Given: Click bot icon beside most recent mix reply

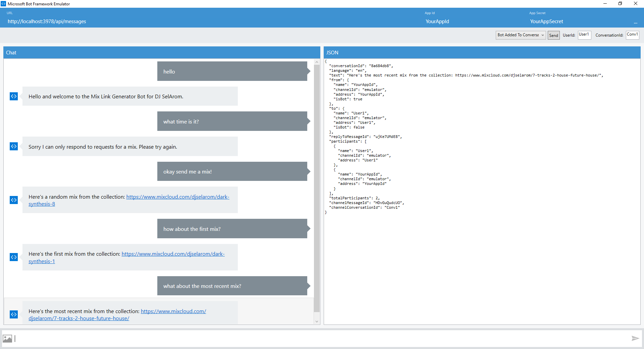Looking at the screenshot, I should [x=14, y=314].
